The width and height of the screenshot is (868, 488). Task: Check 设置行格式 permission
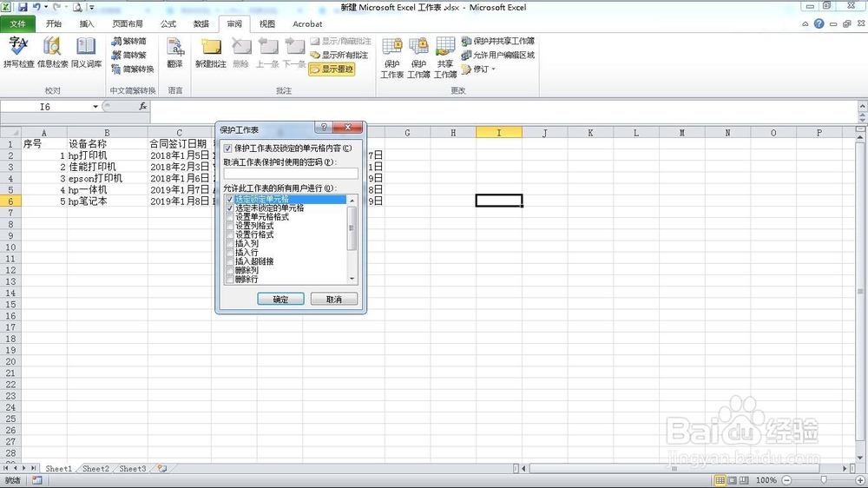230,234
